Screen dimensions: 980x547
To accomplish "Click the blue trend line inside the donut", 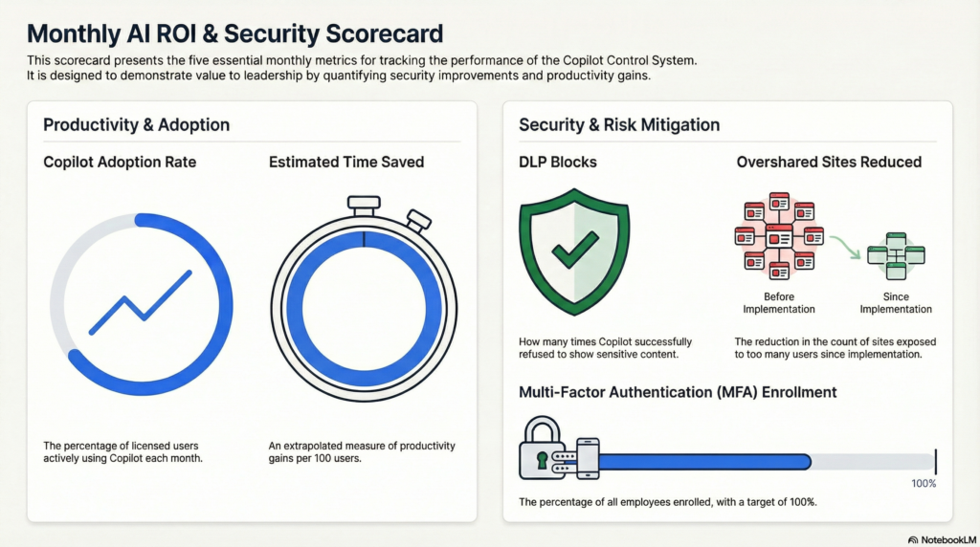I will pyautogui.click(x=141, y=301).
